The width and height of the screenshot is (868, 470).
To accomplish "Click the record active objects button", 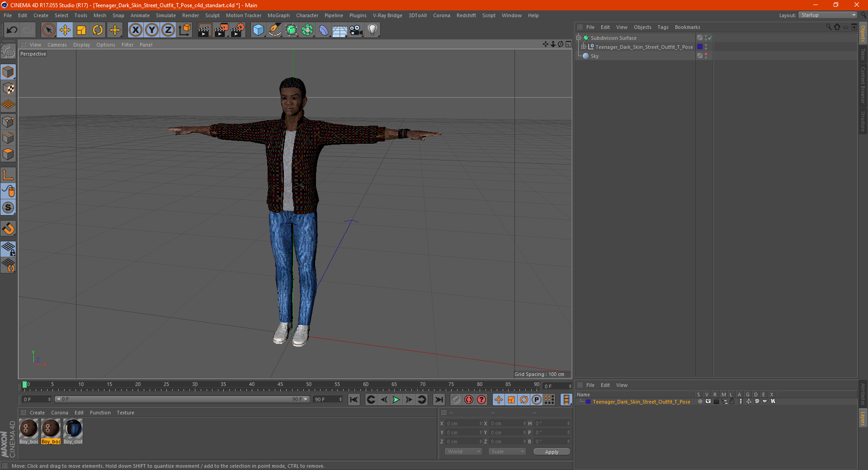I will pyautogui.click(x=456, y=399).
